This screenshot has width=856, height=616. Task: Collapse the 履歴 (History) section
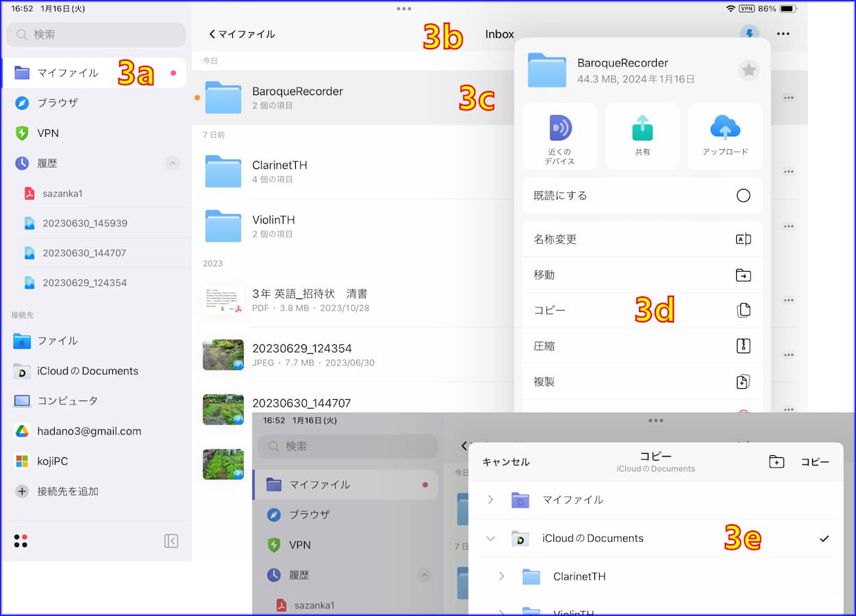(173, 163)
